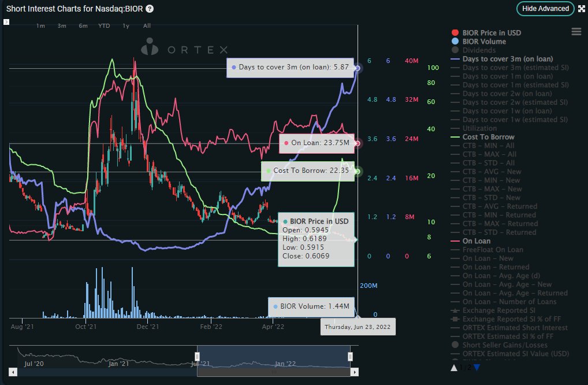
Task: Enable ORTEX Estimated Short Interest
Action: pyautogui.click(x=509, y=328)
